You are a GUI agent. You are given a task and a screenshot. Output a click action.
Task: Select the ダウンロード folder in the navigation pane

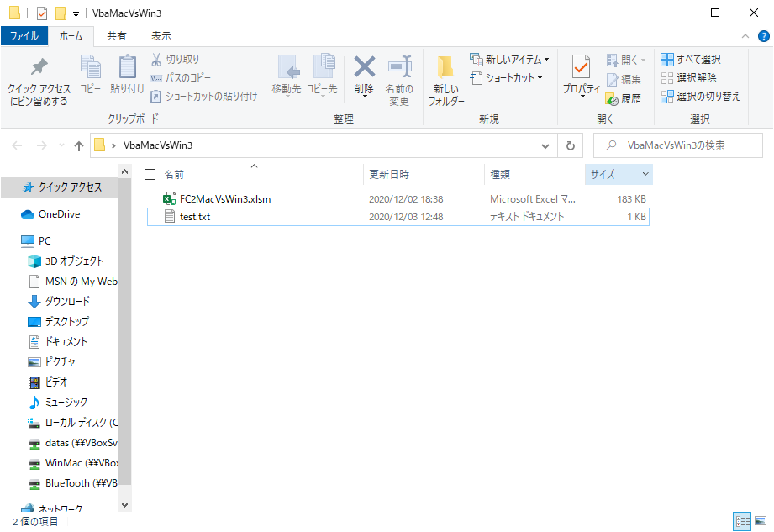[66, 301]
